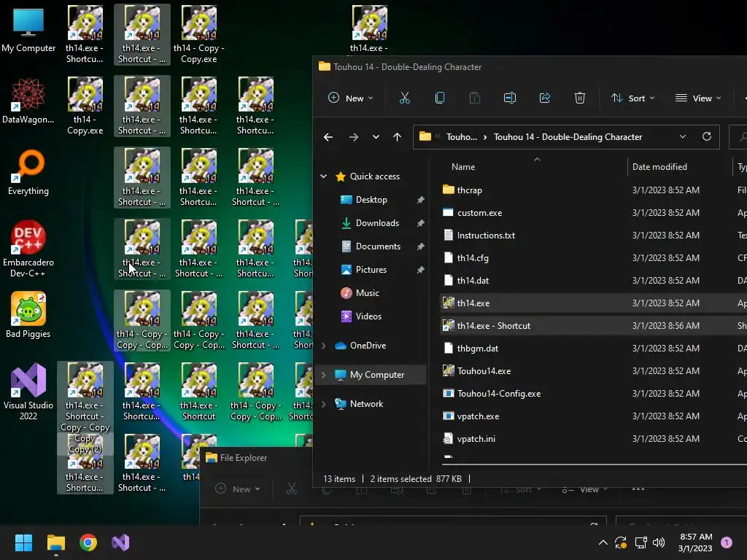The width and height of the screenshot is (747, 560).
Task: Go back with the left arrow button
Action: point(328,137)
